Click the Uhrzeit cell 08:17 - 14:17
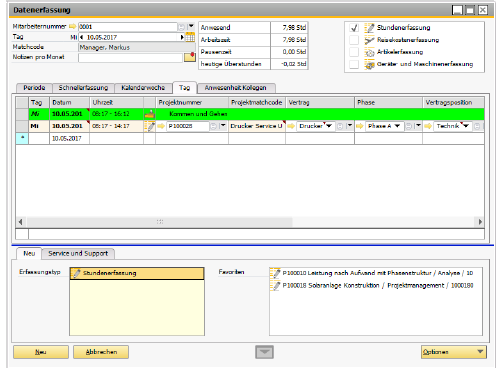Screen dimensions: 502x368 click(116, 126)
